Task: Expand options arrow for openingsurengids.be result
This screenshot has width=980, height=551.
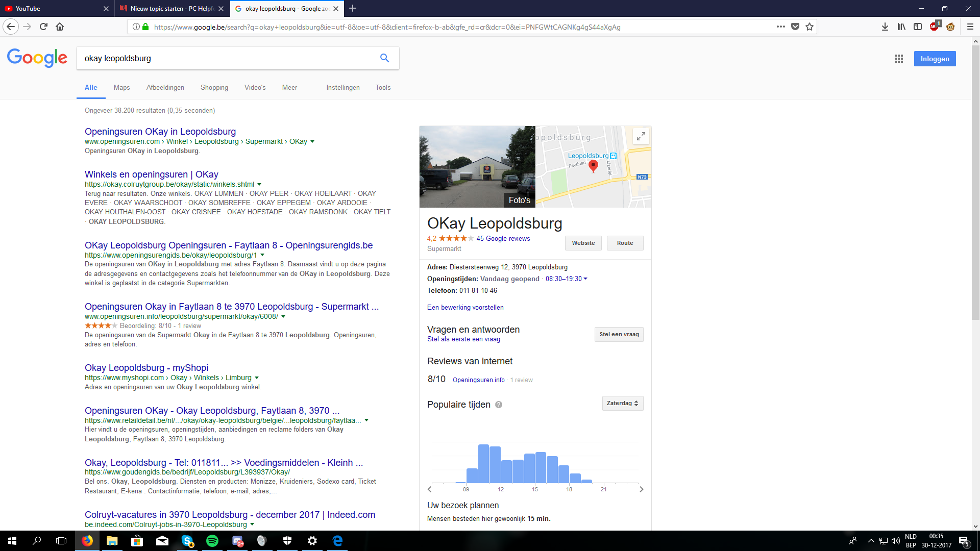Action: click(x=262, y=255)
